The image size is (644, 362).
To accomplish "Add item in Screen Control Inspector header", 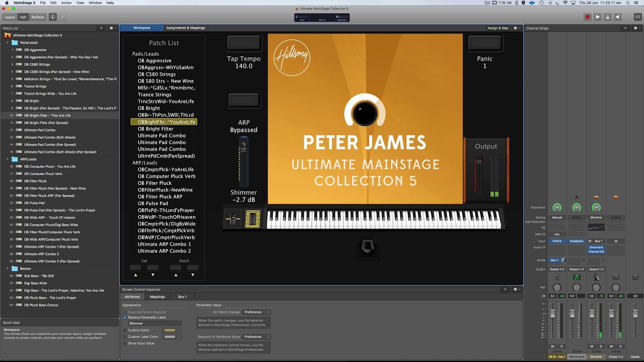I will coord(505,289).
